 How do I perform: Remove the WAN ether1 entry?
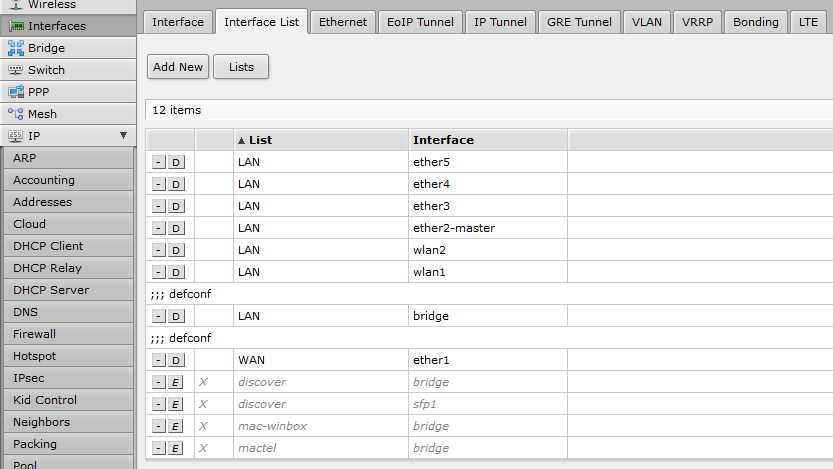(x=158, y=361)
